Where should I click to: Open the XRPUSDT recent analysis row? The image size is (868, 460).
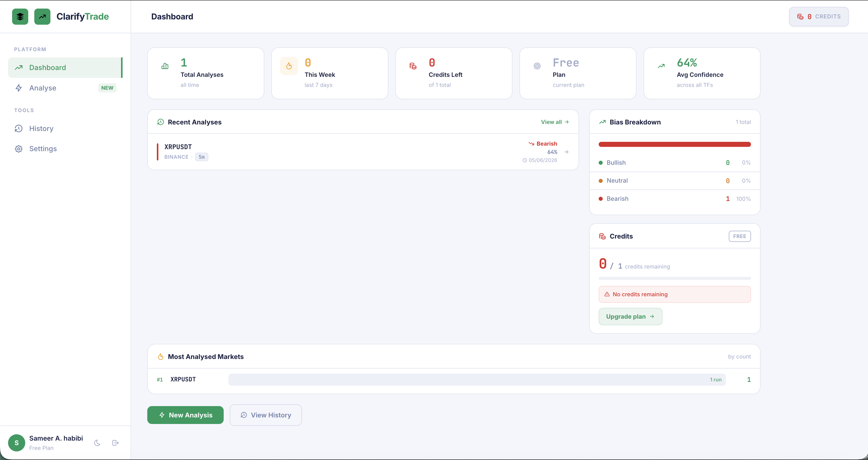(x=363, y=152)
